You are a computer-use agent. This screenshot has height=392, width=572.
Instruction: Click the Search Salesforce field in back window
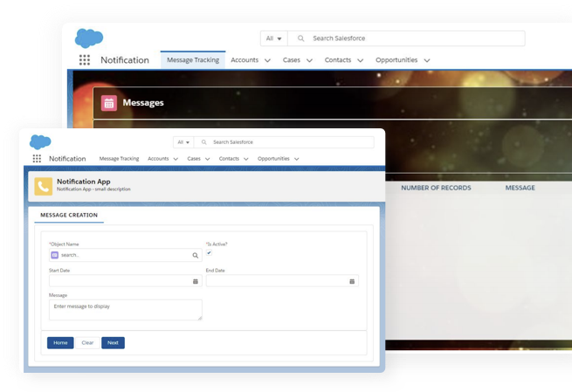[x=410, y=38]
